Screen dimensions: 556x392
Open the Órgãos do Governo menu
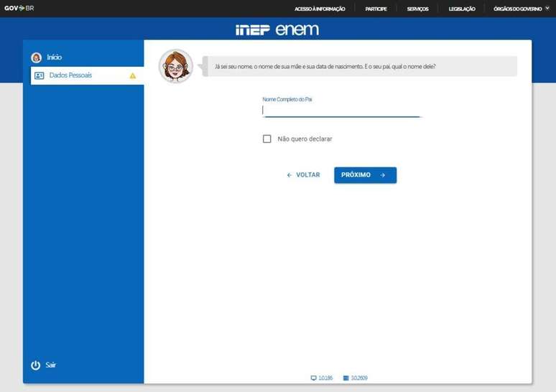518,9
